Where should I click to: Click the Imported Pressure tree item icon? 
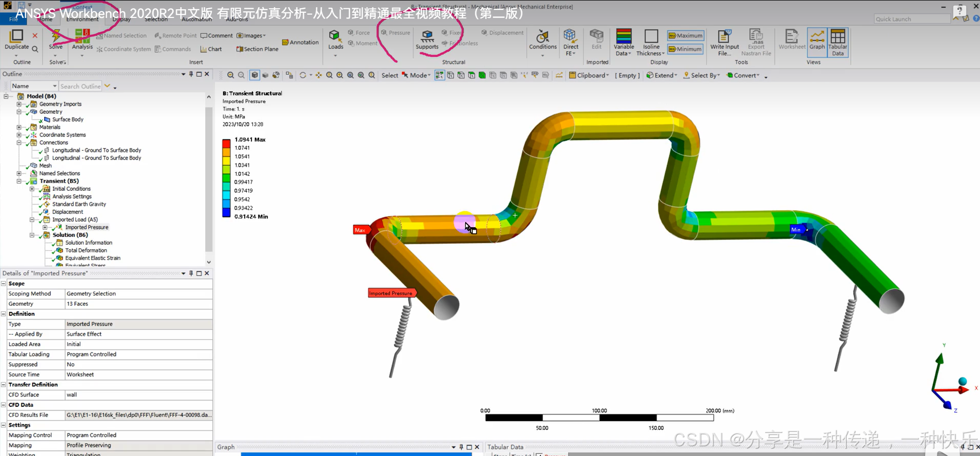59,227
